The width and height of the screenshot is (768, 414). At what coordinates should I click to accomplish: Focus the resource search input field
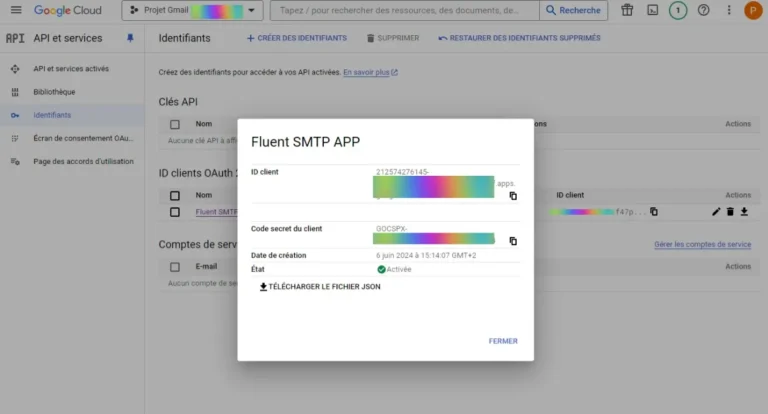[x=405, y=10]
